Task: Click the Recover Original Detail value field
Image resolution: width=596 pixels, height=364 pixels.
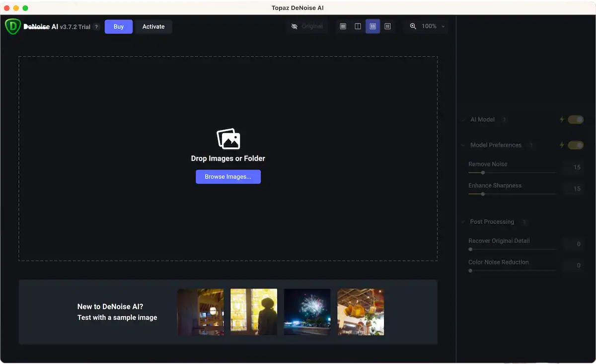Action: [574, 244]
